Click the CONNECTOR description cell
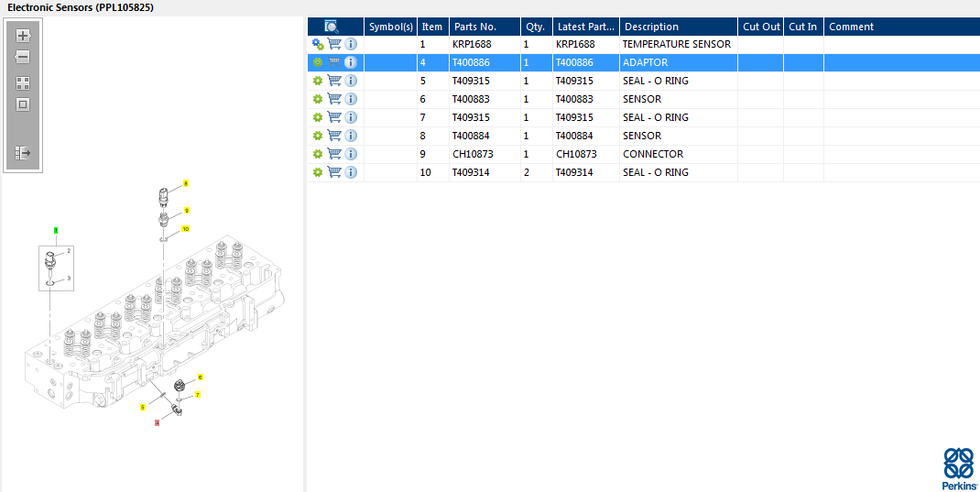Image resolution: width=980 pixels, height=492 pixels. 678,154
